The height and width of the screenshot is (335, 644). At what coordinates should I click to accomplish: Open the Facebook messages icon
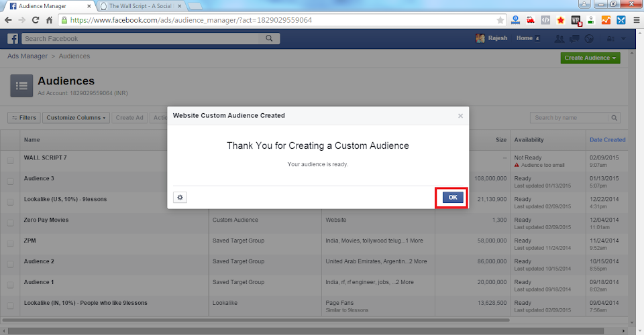pos(574,39)
